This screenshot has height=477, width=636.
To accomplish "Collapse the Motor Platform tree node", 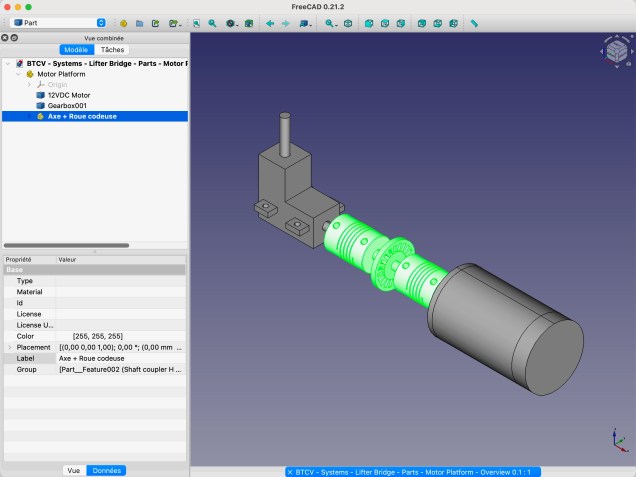I will pos(19,74).
